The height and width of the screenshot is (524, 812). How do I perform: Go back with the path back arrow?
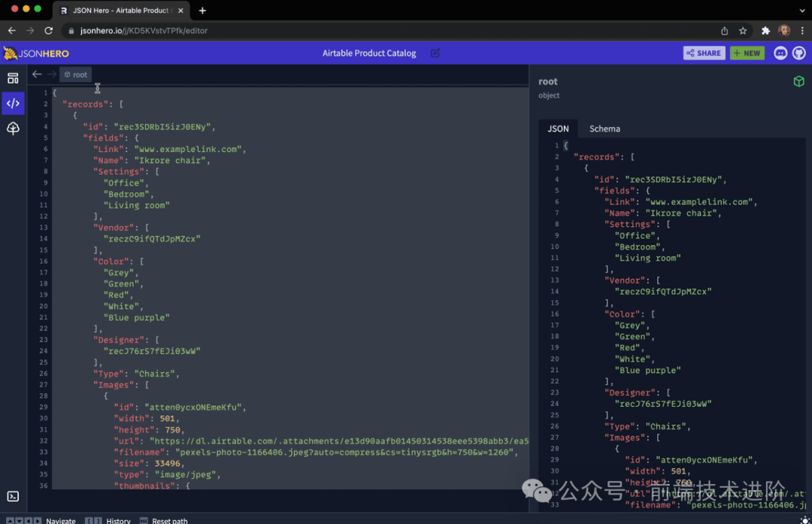pyautogui.click(x=37, y=74)
